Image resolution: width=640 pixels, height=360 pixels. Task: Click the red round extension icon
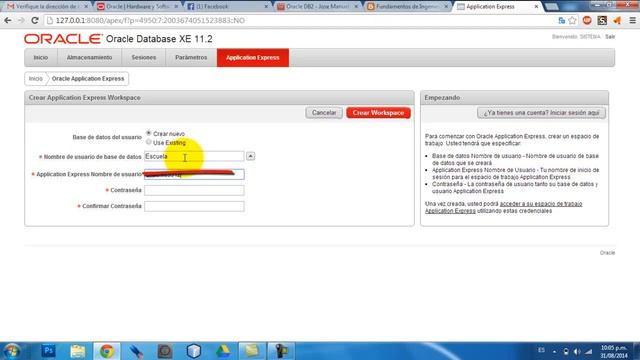[587, 20]
